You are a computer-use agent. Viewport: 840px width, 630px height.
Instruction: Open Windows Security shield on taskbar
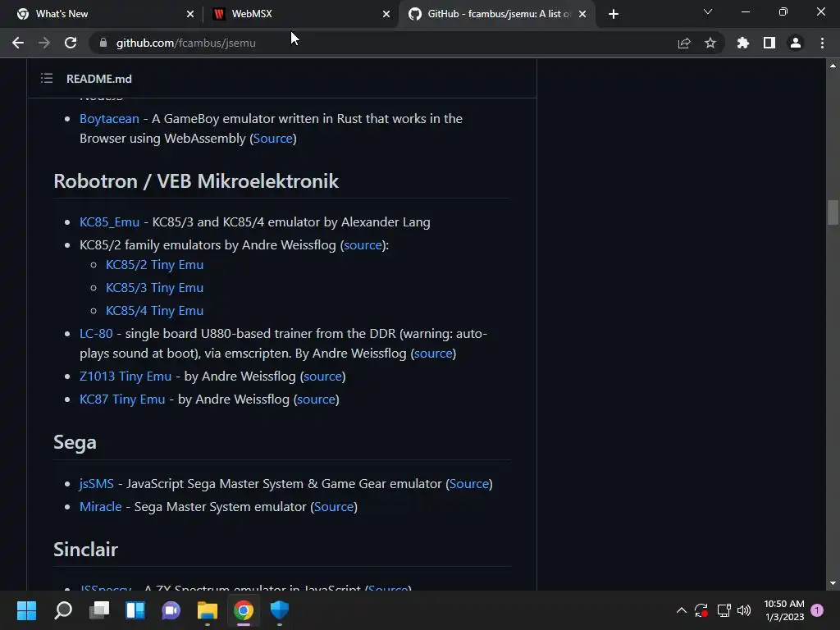click(x=279, y=610)
